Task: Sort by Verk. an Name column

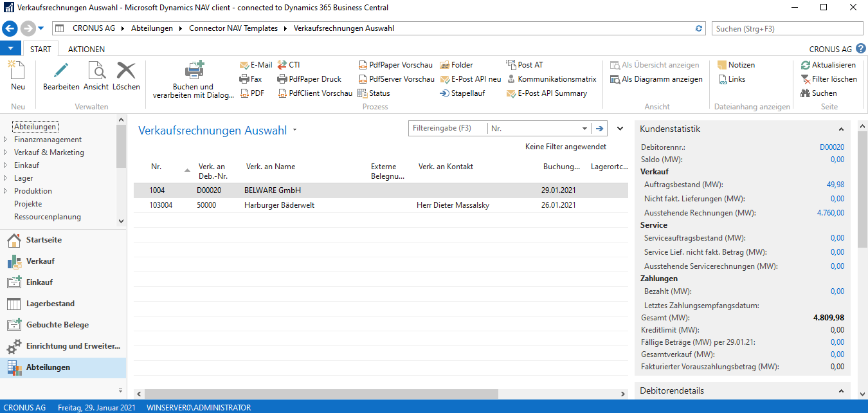Action: coord(271,167)
